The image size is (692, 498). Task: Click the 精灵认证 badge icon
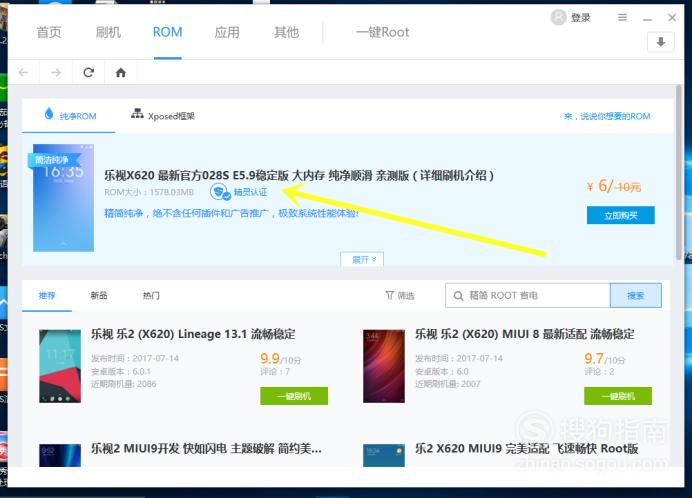(x=220, y=192)
